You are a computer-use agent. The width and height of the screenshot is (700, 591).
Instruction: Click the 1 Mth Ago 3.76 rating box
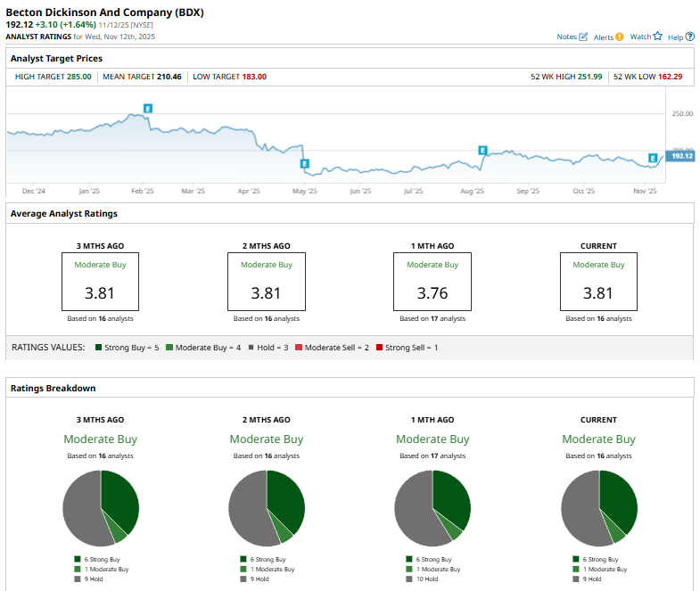432,281
